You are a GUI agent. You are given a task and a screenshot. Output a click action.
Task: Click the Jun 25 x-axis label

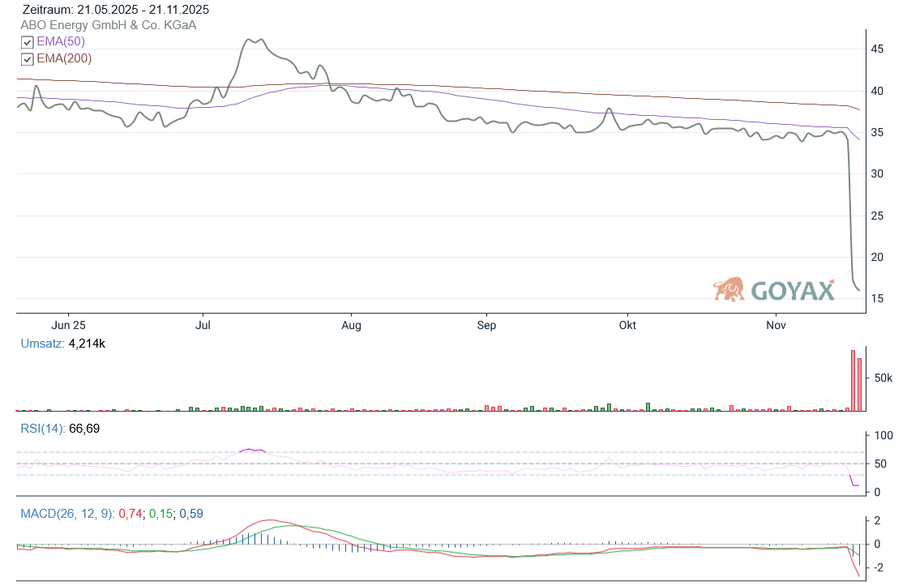(68, 325)
